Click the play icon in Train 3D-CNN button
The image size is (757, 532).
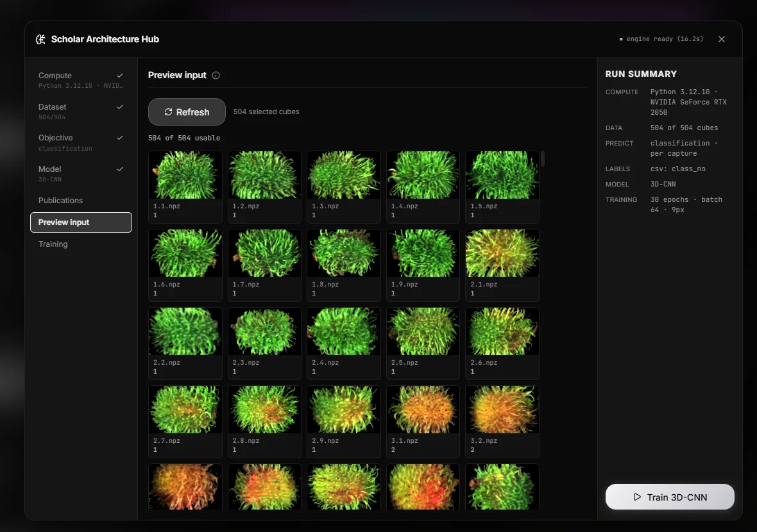click(637, 497)
